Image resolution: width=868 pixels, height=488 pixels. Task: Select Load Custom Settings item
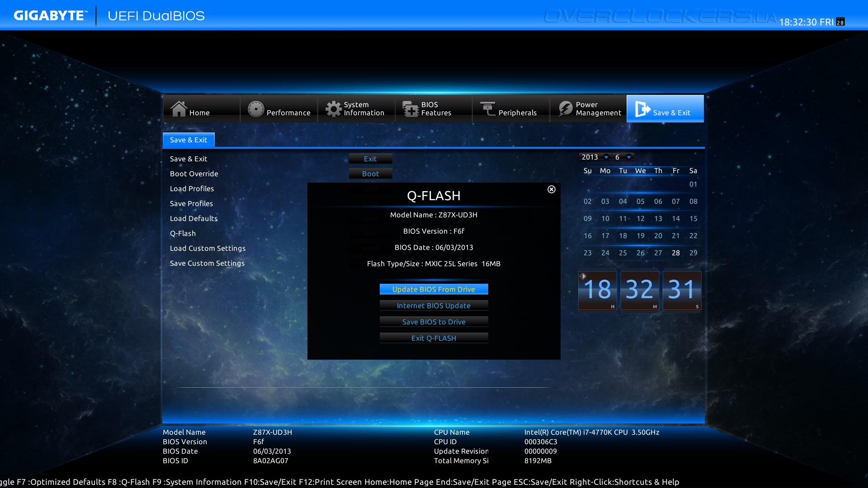coord(208,248)
